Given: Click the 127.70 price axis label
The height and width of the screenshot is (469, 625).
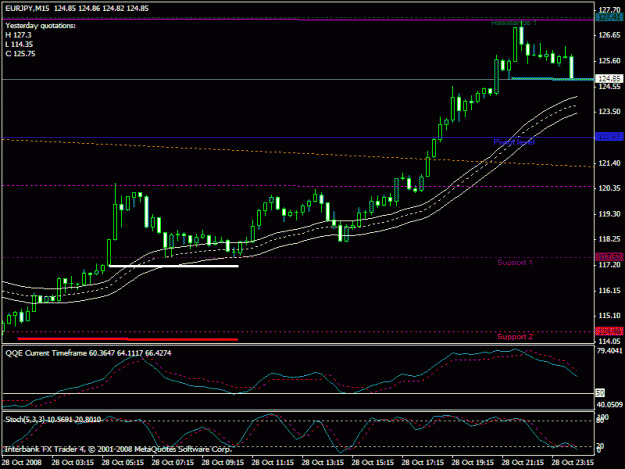Looking at the screenshot, I should (x=609, y=10).
